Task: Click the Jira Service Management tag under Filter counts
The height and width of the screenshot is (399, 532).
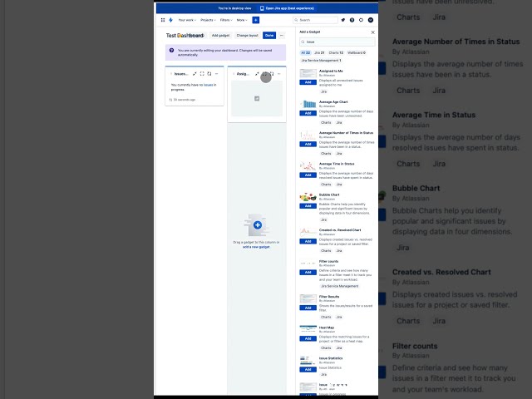Action: [x=340, y=286]
